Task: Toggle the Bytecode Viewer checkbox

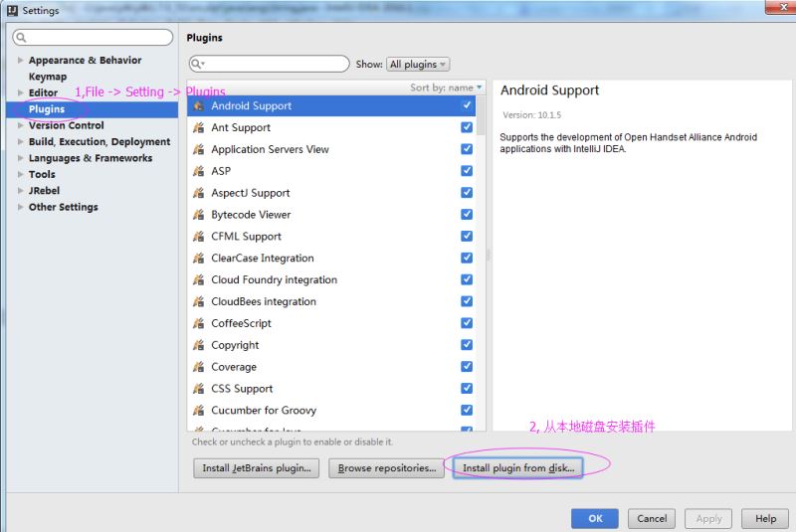Action: (467, 215)
